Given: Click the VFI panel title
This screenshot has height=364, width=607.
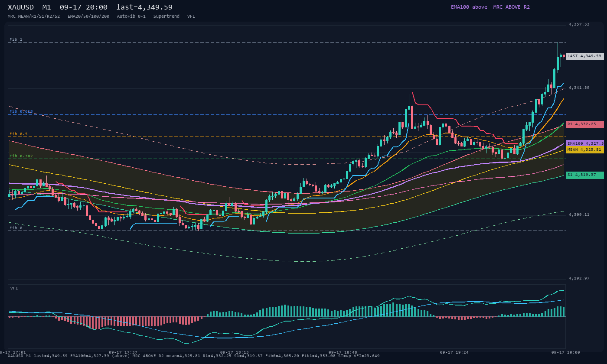Looking at the screenshot, I should pyautogui.click(x=14, y=288).
